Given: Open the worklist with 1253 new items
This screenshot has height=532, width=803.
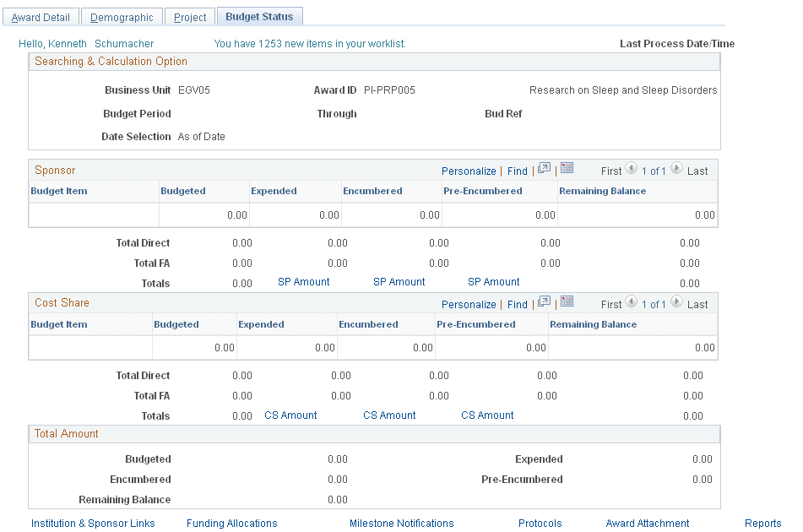Looking at the screenshot, I should click(309, 43).
